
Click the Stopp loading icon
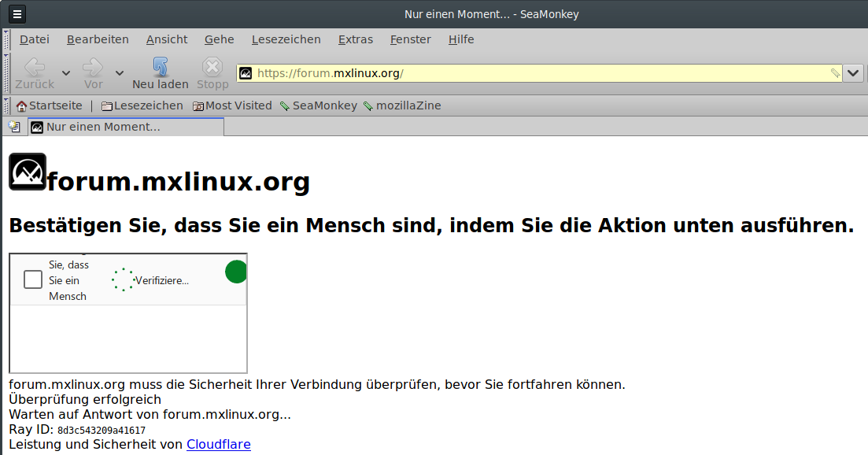click(212, 66)
